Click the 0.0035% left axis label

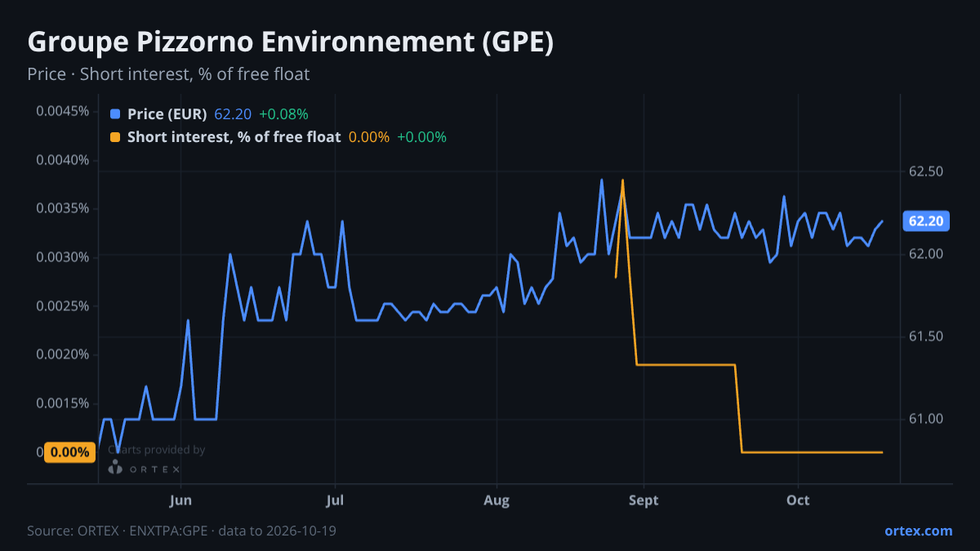click(x=62, y=208)
